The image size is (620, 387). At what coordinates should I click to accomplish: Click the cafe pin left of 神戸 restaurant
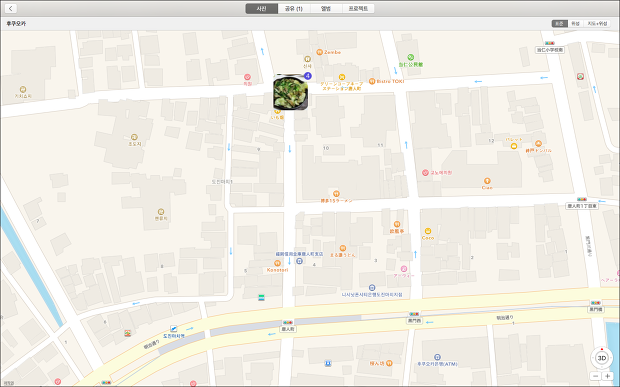point(514,146)
